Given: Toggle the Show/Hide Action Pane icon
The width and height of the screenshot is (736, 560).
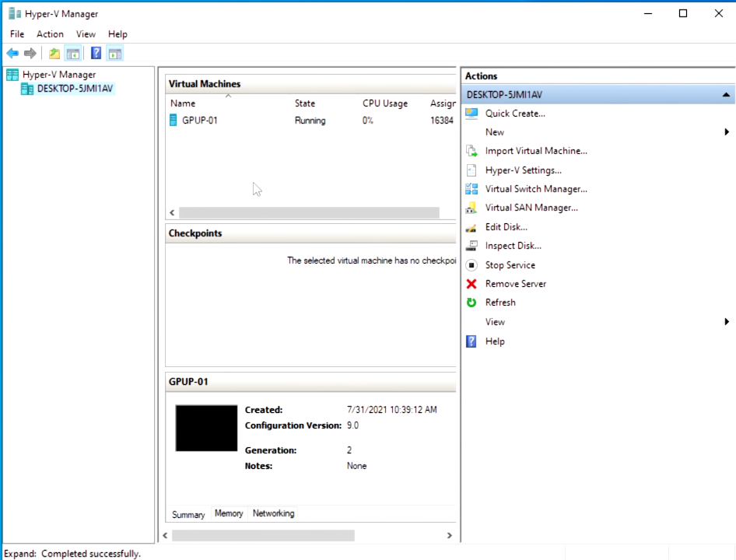Looking at the screenshot, I should [x=114, y=54].
